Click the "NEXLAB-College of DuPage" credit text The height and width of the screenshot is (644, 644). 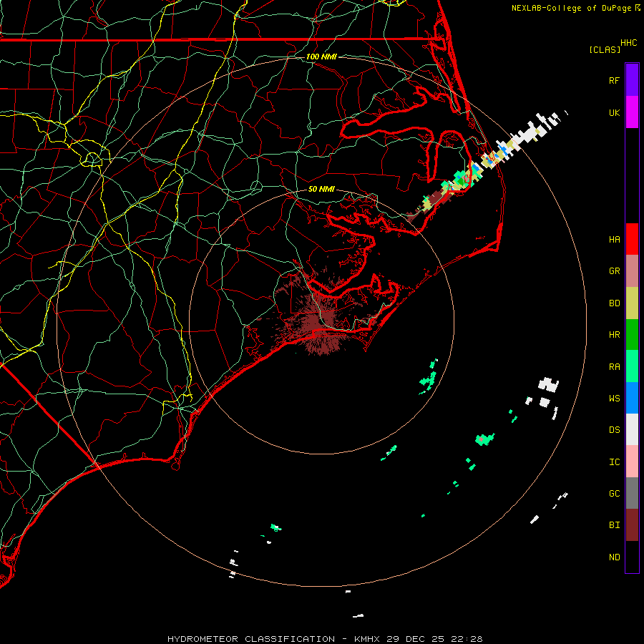[571, 8]
